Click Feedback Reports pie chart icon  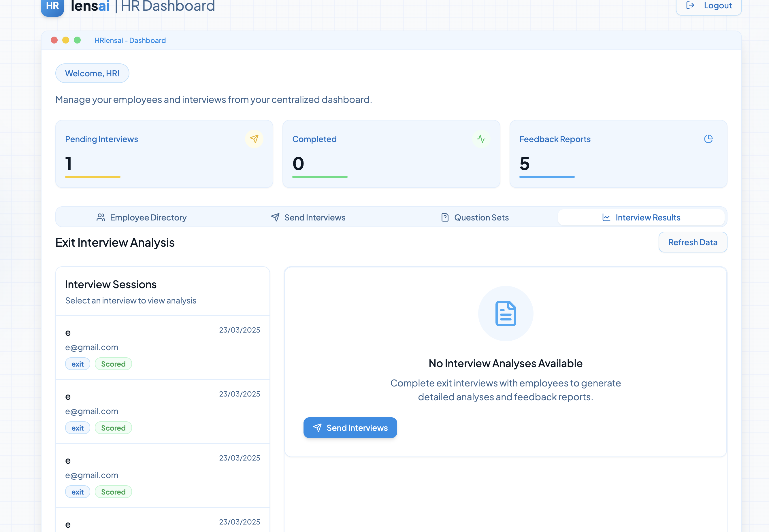708,139
